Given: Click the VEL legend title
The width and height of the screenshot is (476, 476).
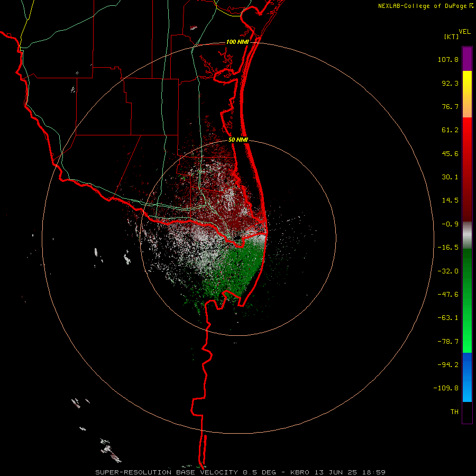Looking at the screenshot, I should coord(464,32).
